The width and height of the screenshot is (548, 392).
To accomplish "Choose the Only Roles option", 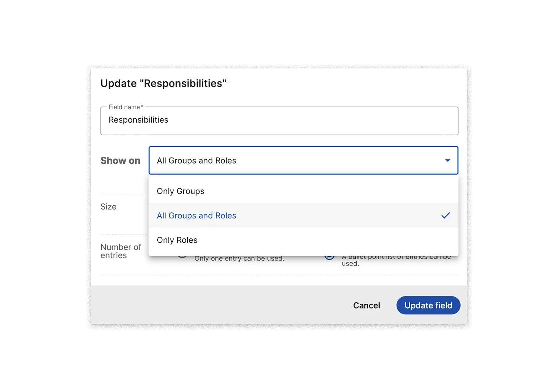I will click(177, 240).
